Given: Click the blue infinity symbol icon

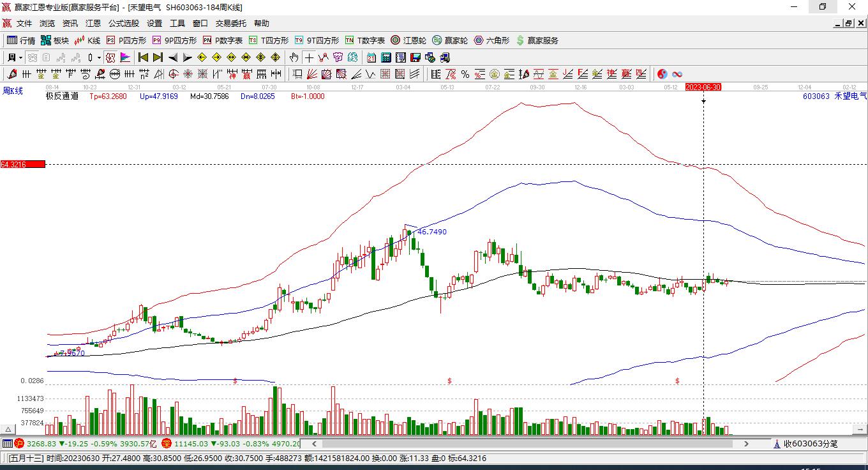Looking at the screenshot, I should (677, 75).
